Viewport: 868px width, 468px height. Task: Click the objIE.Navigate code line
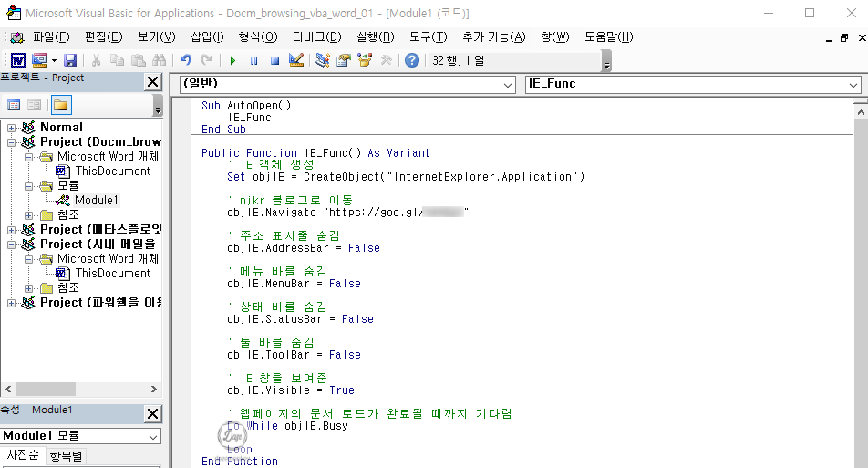(x=347, y=213)
